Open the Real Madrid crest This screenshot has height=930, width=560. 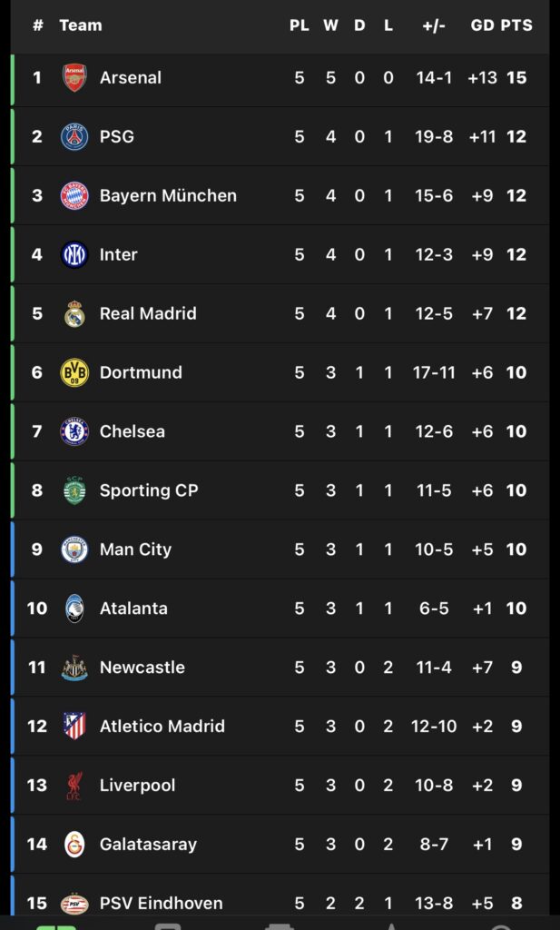(x=74, y=314)
